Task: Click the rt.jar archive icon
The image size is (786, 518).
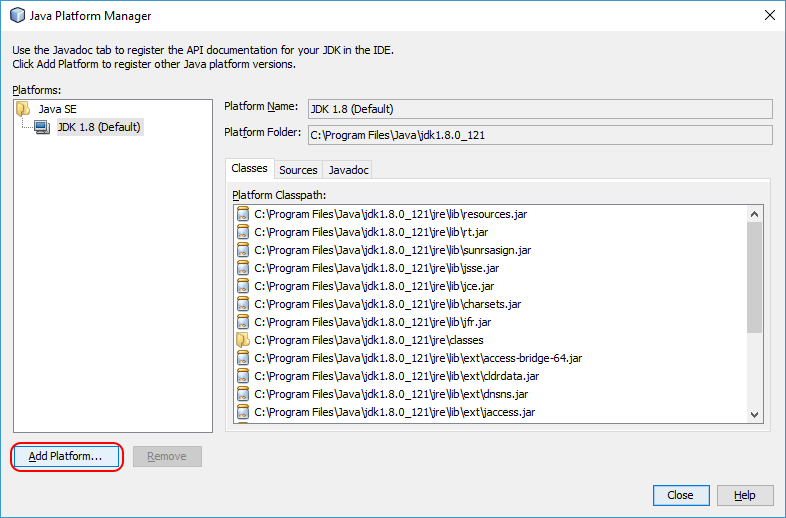Action: 242,232
